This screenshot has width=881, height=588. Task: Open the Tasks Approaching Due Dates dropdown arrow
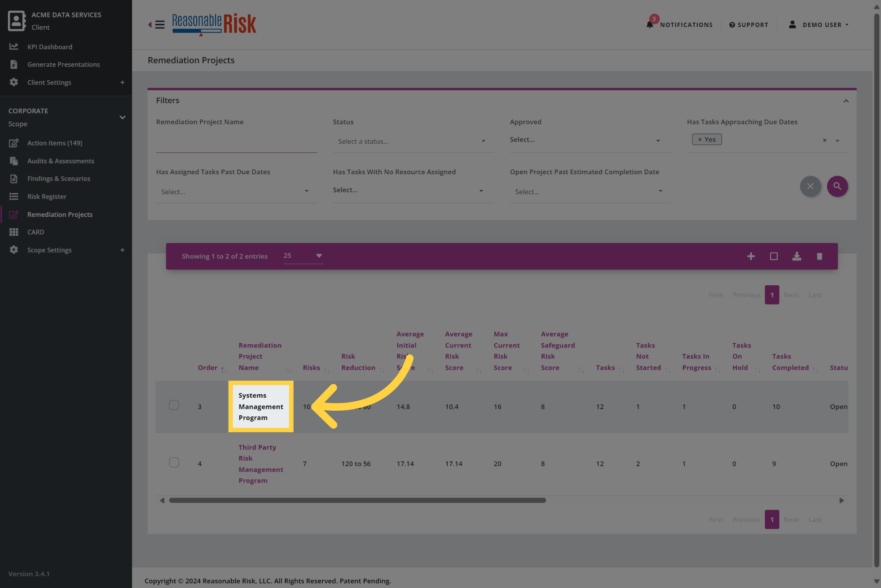click(x=837, y=141)
